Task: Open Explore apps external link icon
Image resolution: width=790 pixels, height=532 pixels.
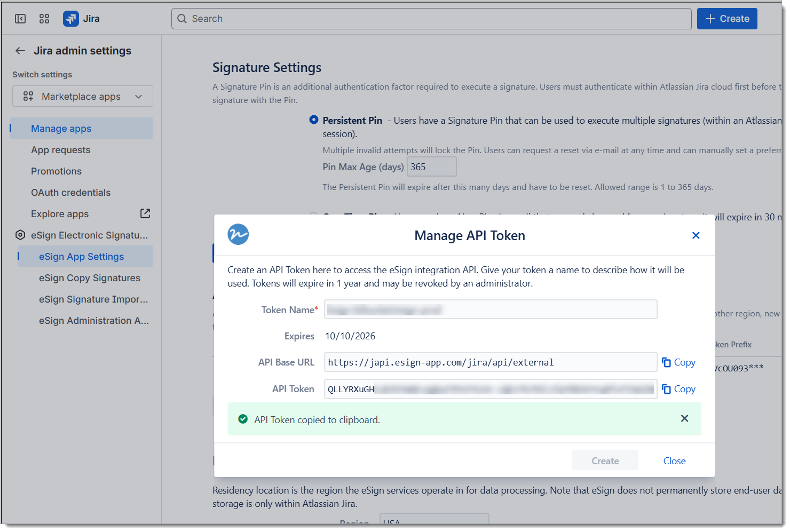Action: 145,213
